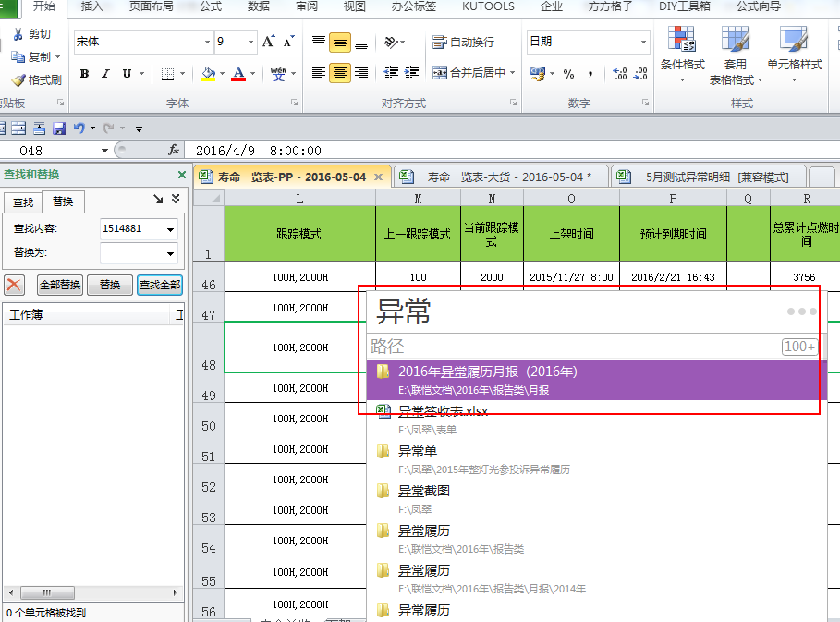Save the workbook with the floppy disk icon
Screen dimensions: 840x622
pyautogui.click(x=59, y=128)
